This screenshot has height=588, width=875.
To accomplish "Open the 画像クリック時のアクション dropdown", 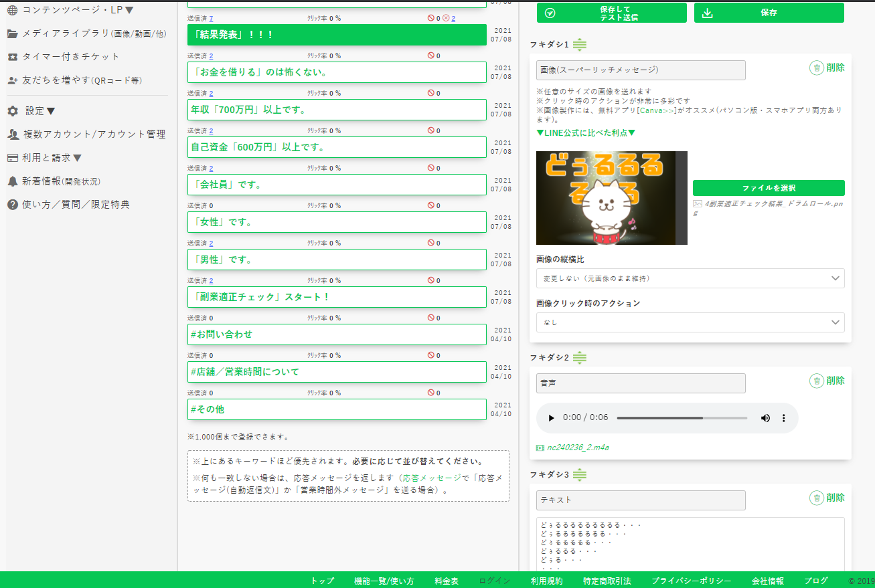I will pyautogui.click(x=690, y=322).
